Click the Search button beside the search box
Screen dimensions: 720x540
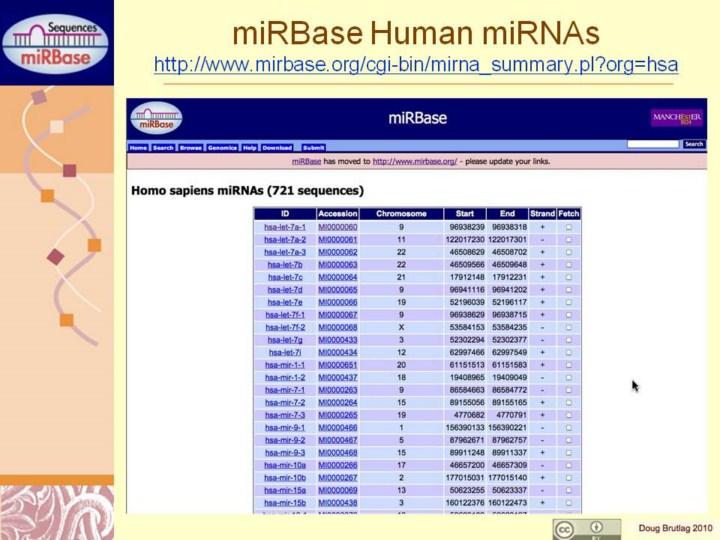click(x=694, y=144)
